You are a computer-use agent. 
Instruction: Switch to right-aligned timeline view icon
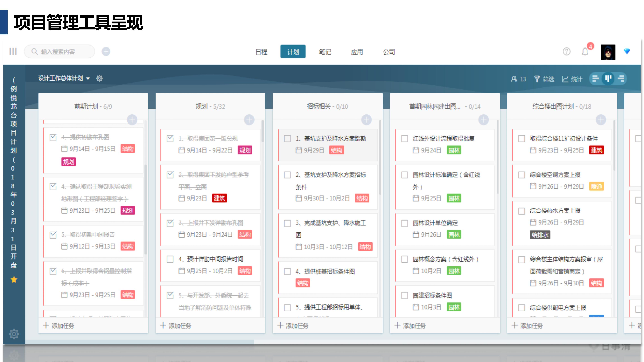pos(621,79)
